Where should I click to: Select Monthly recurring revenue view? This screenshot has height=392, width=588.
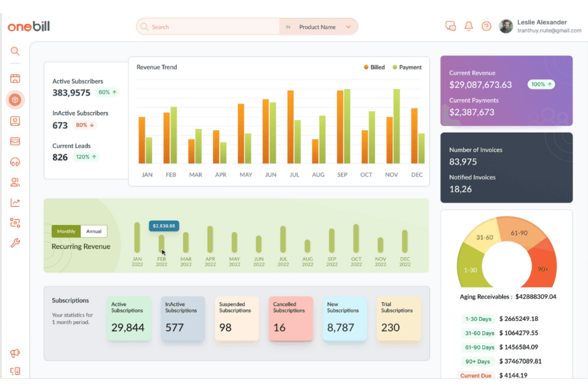tap(66, 231)
